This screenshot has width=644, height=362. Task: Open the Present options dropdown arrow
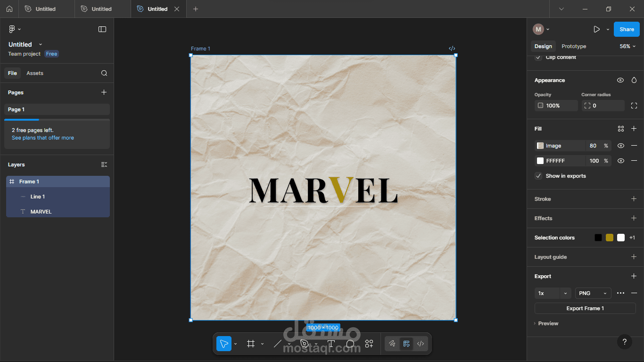coord(608,29)
